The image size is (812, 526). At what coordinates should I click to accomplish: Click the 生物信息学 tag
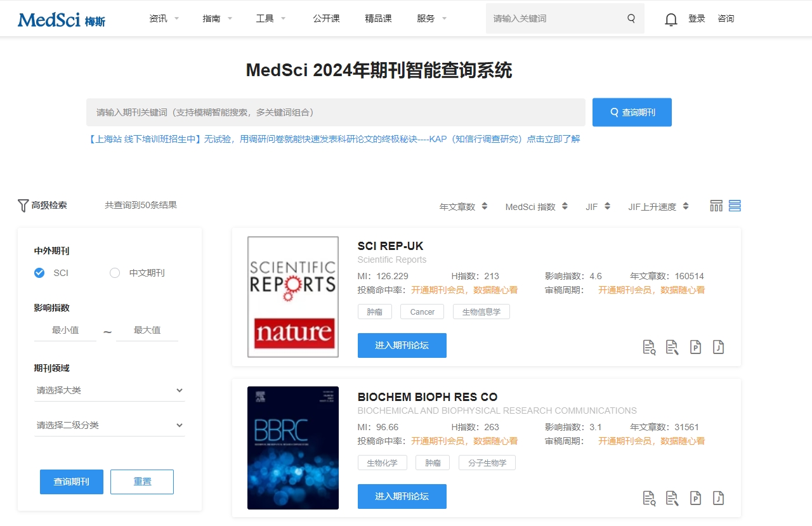(481, 312)
